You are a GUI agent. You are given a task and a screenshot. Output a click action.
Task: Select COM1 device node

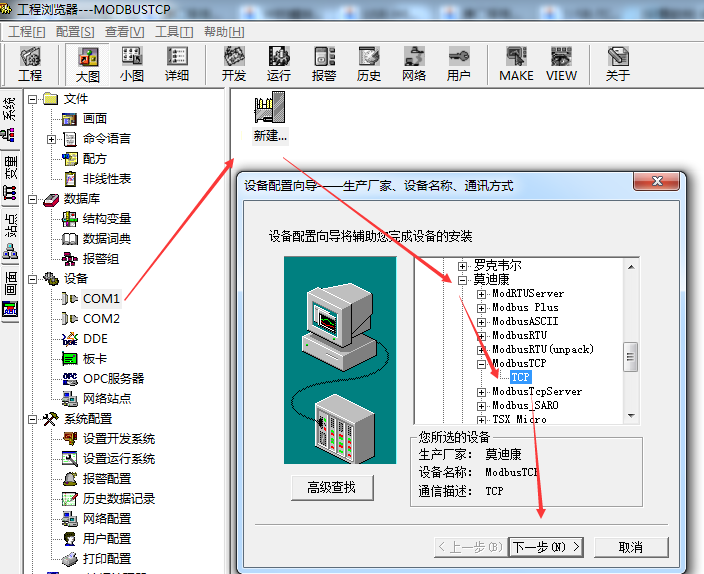pos(101,299)
